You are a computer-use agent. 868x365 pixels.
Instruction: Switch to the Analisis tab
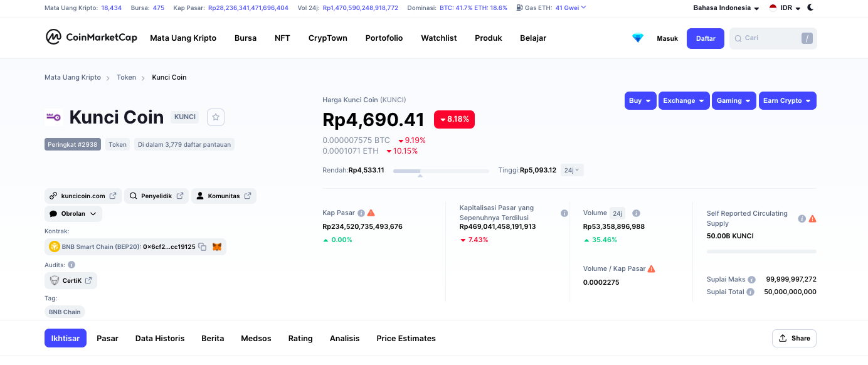tap(345, 338)
